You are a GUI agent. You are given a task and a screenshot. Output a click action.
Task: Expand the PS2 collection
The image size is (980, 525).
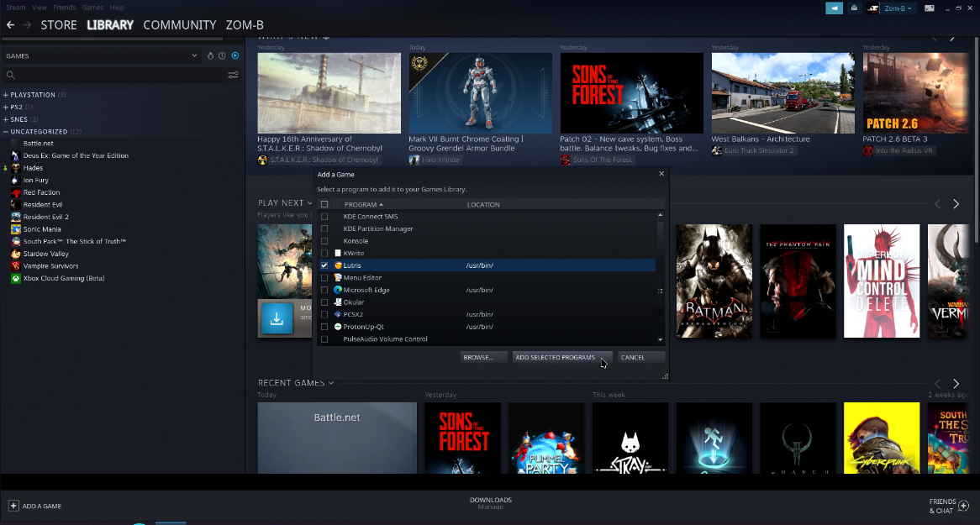[6, 107]
